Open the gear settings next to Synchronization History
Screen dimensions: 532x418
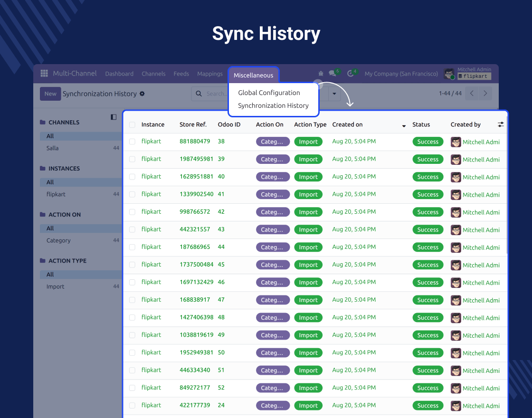pos(142,94)
